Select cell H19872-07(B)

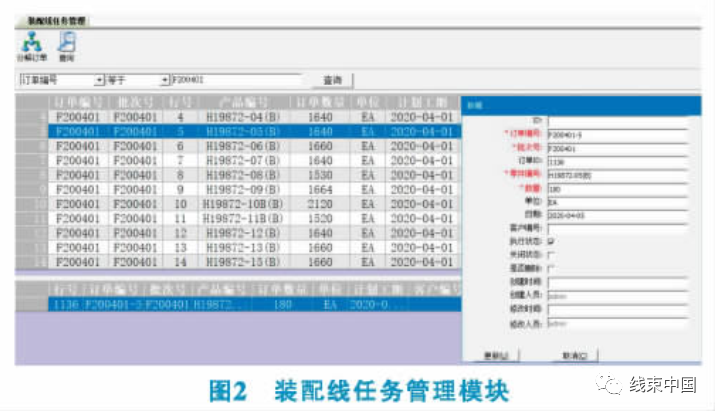[x=243, y=160]
